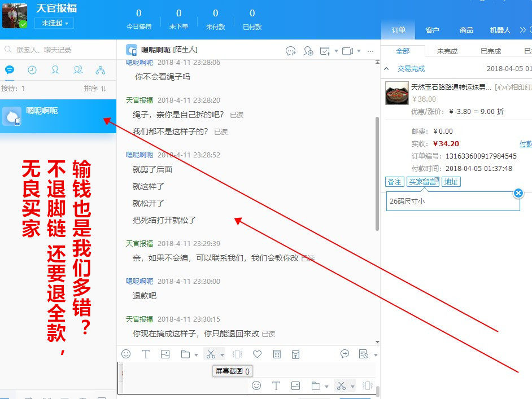Close the buyer message 26码尺寸小 popup
The width and height of the screenshot is (532, 399).
[x=518, y=193]
